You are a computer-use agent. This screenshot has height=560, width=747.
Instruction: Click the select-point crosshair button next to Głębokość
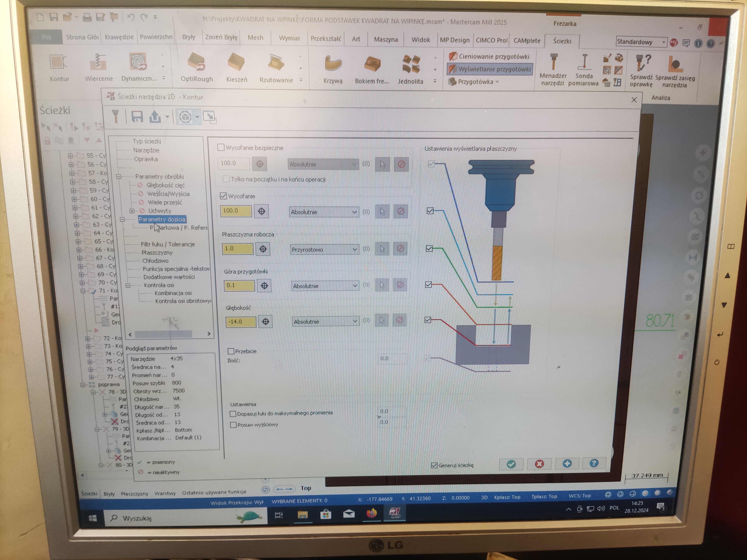(266, 322)
